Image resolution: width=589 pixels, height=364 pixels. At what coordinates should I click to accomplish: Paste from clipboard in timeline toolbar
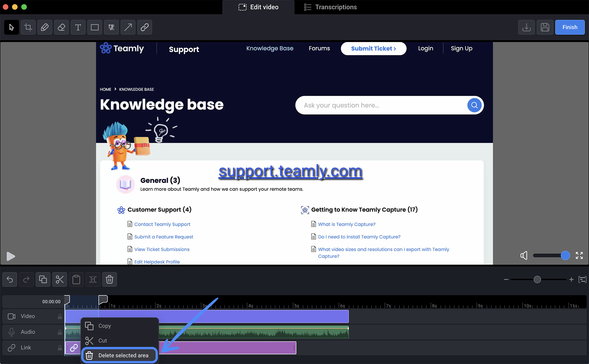[x=76, y=280]
